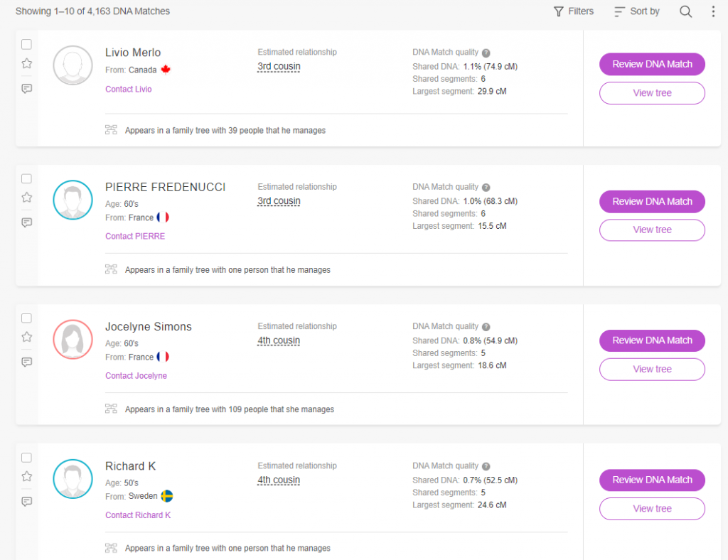Screen dimensions: 728x560
Task: Follow the Contact Jocelyne link
Action: 136,375
